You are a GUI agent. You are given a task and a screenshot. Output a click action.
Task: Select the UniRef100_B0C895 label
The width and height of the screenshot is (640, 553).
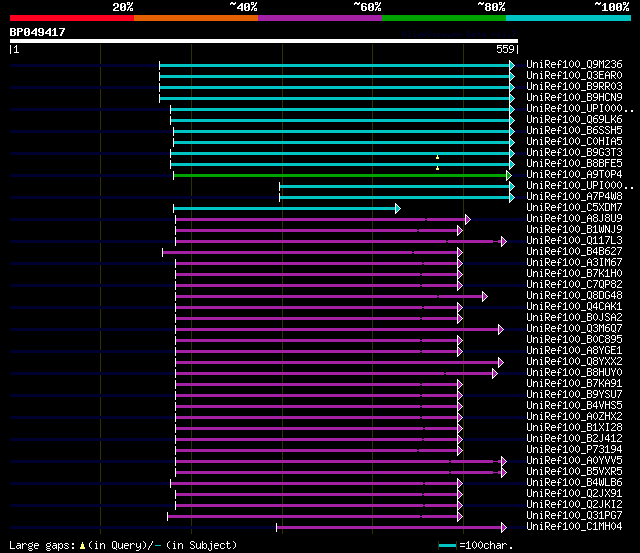click(x=574, y=340)
